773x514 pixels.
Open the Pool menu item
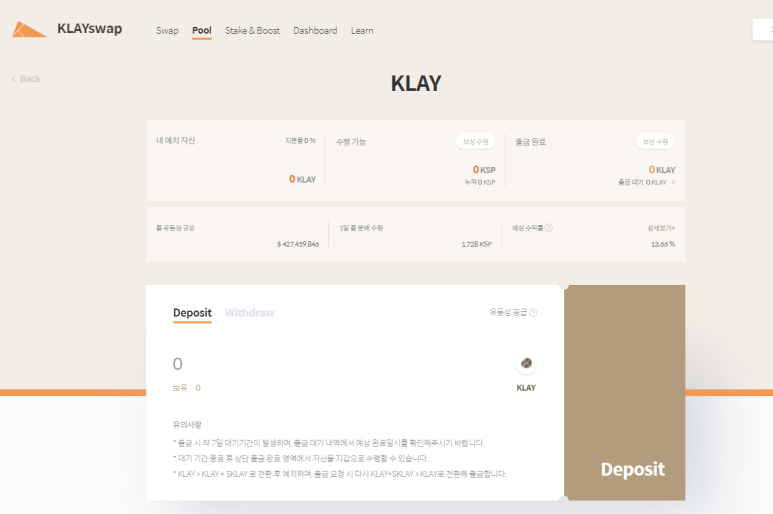pyautogui.click(x=202, y=31)
